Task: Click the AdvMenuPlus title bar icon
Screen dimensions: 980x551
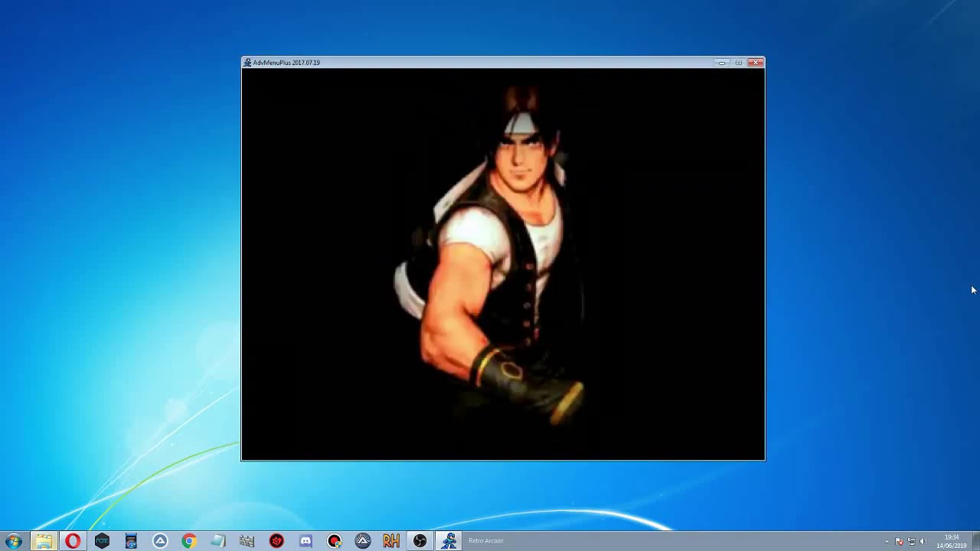Action: (247, 63)
